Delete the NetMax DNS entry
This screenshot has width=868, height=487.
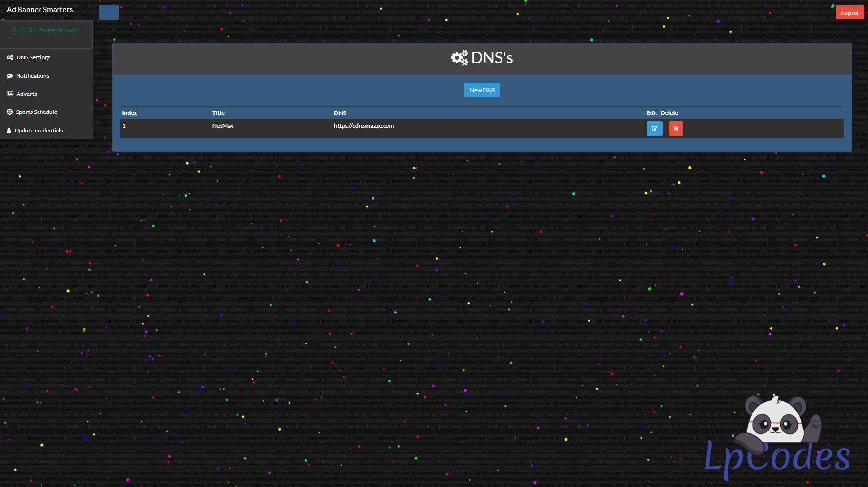pos(675,129)
